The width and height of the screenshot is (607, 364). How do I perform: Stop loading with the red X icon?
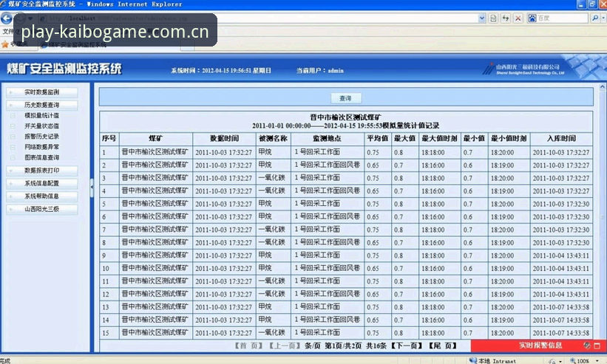point(518,18)
